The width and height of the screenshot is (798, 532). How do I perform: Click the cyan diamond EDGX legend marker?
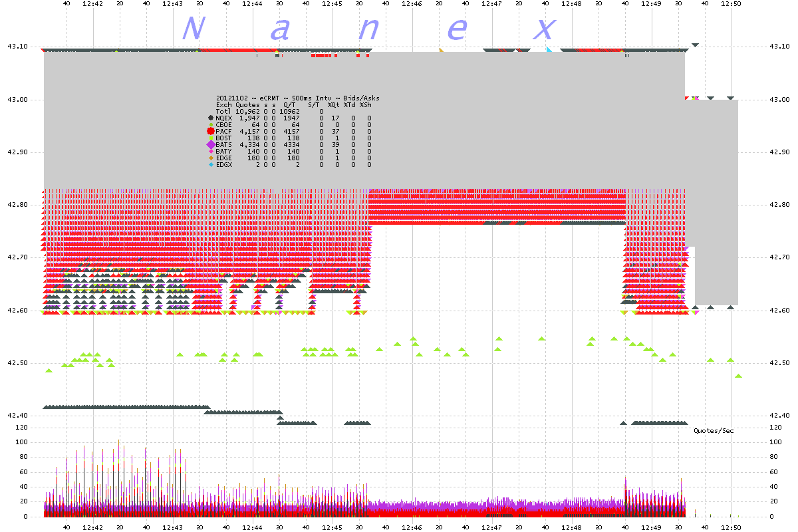[x=211, y=164]
